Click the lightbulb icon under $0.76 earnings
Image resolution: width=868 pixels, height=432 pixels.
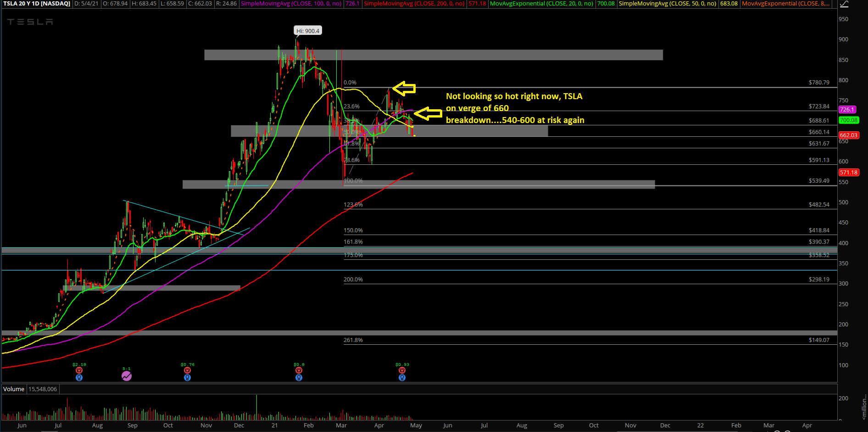(x=187, y=377)
